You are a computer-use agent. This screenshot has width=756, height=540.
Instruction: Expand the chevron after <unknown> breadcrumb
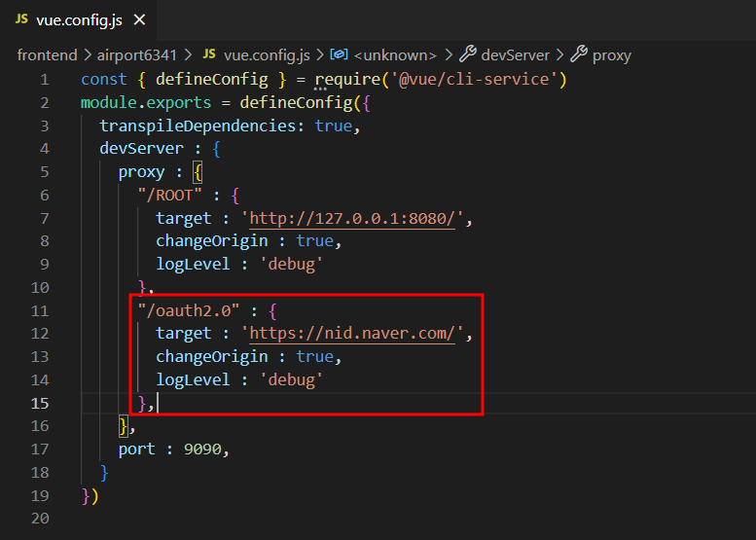pos(449,54)
